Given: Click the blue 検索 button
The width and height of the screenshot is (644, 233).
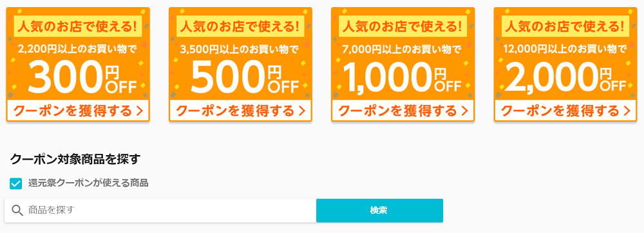Looking at the screenshot, I should pos(379,211).
